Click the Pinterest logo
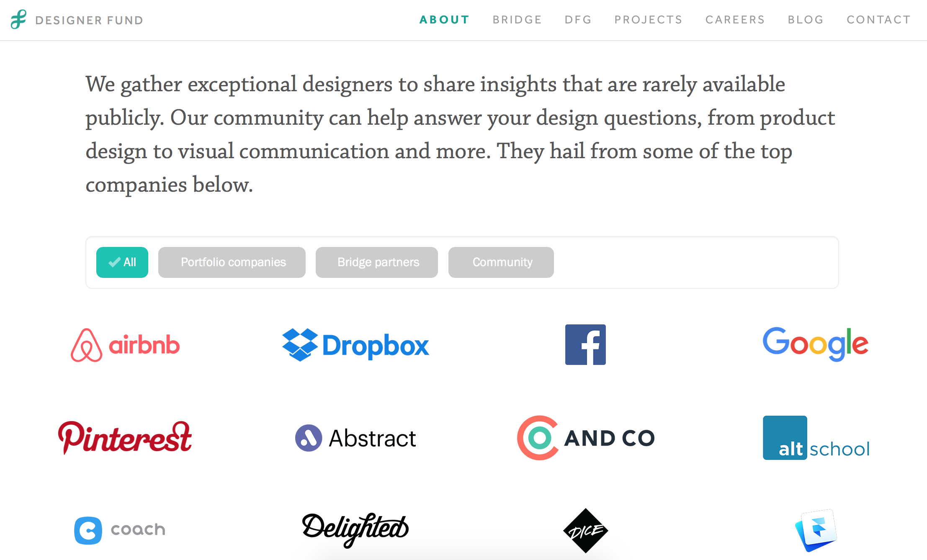Screen dimensions: 927x560 pyautogui.click(x=125, y=438)
